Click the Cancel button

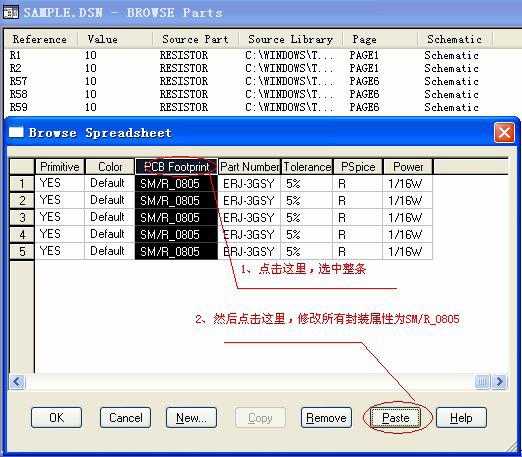tap(125, 417)
